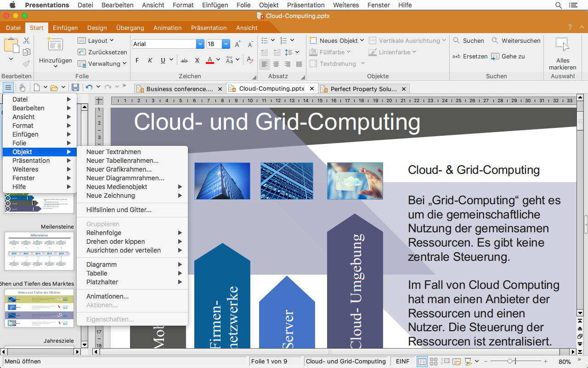Open the font name Arial dropdown
Viewport: 588px width, 368px height.
(200, 44)
